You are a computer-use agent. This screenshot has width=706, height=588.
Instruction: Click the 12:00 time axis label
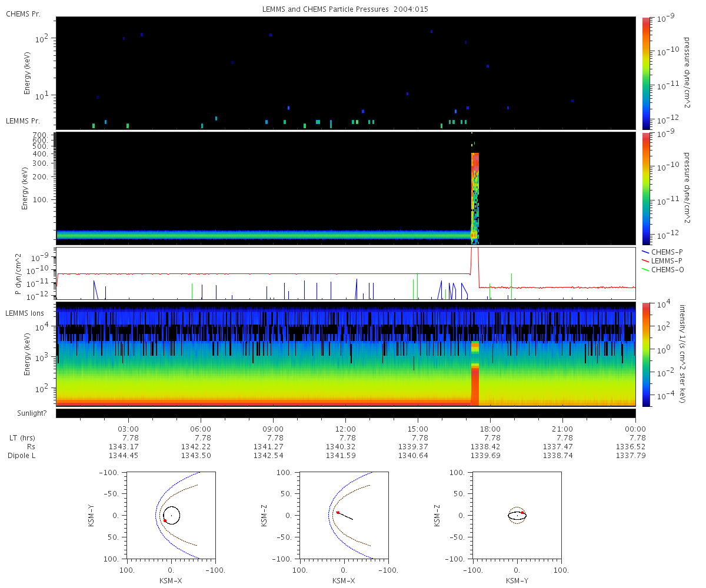345,429
